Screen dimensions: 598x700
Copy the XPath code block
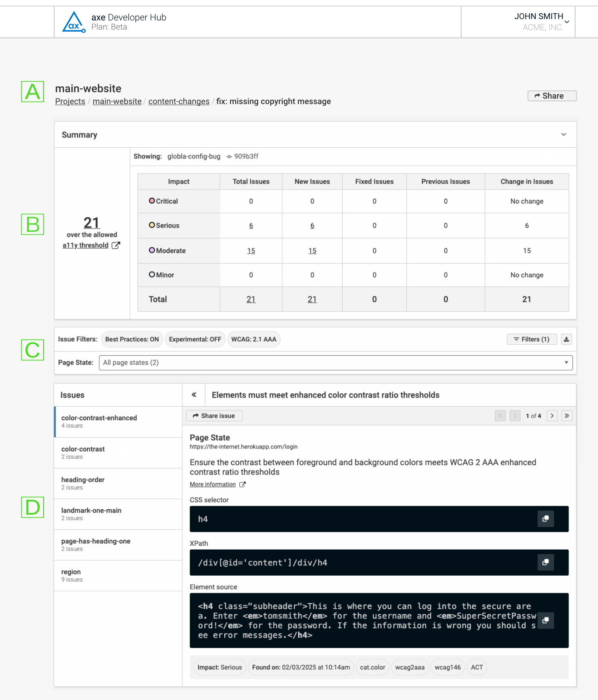[x=545, y=562]
